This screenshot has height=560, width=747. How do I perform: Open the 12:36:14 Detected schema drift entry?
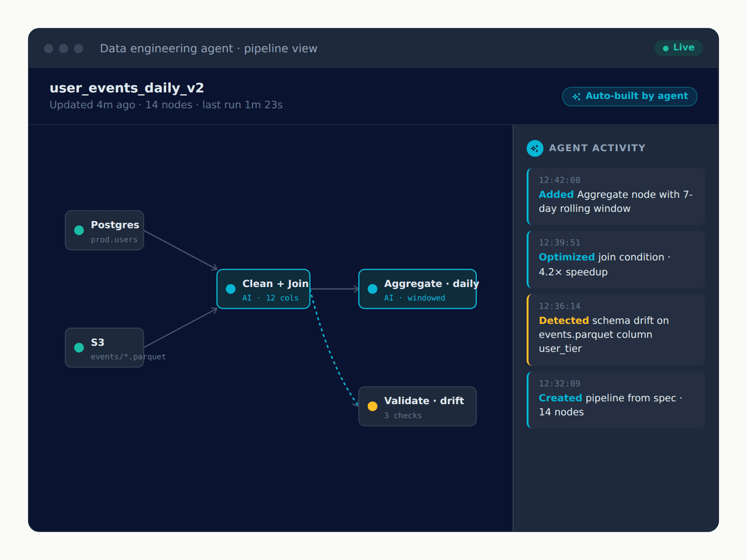(616, 330)
